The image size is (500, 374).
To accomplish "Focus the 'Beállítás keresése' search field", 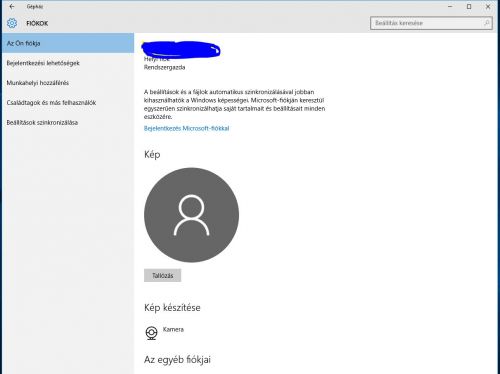I will [x=431, y=23].
